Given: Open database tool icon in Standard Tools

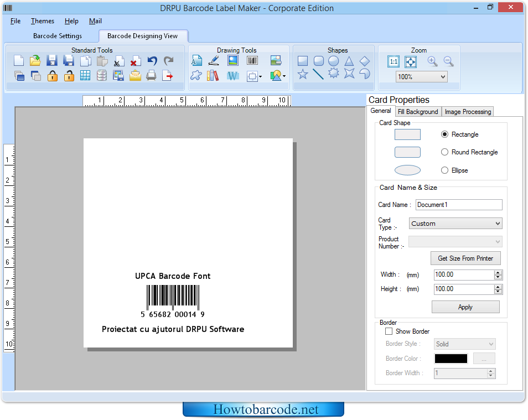Looking at the screenshot, I should (x=102, y=76).
